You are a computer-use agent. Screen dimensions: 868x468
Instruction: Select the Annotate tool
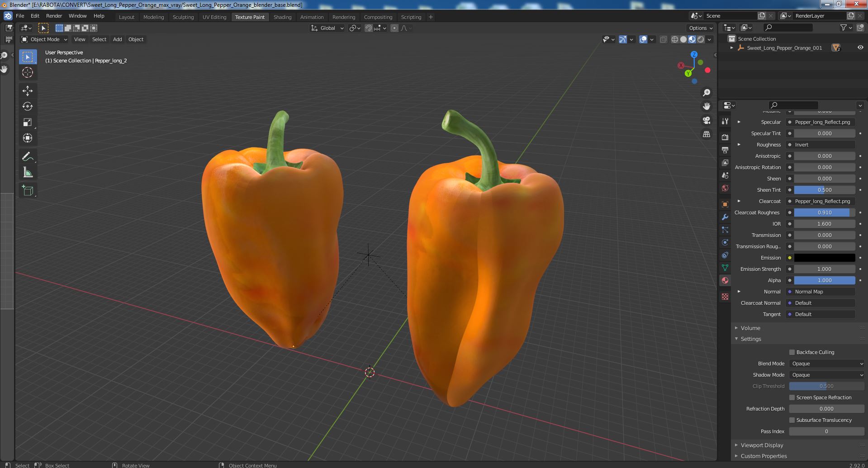click(x=28, y=157)
